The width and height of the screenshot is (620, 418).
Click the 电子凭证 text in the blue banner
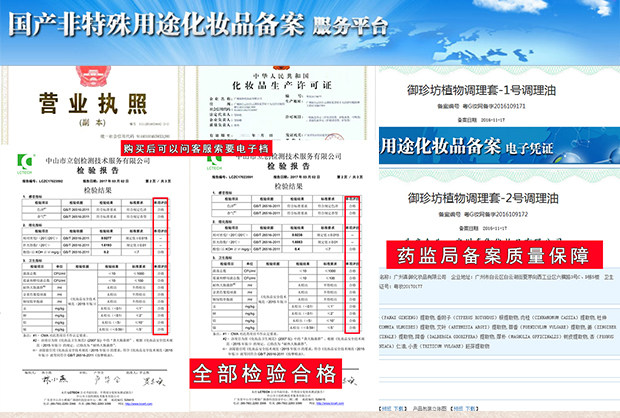529,149
